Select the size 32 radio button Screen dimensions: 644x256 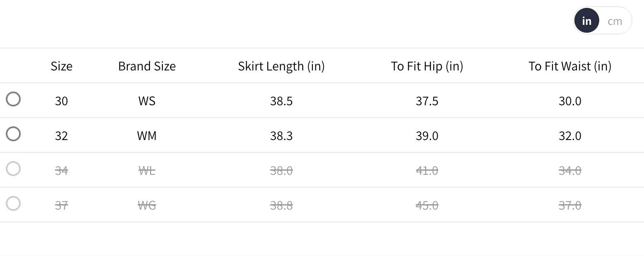pos(13,134)
